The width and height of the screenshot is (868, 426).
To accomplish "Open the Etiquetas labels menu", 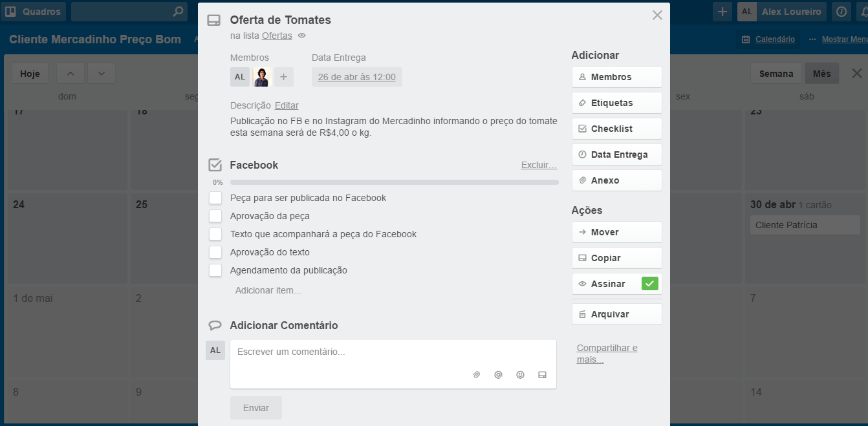I will click(x=616, y=103).
